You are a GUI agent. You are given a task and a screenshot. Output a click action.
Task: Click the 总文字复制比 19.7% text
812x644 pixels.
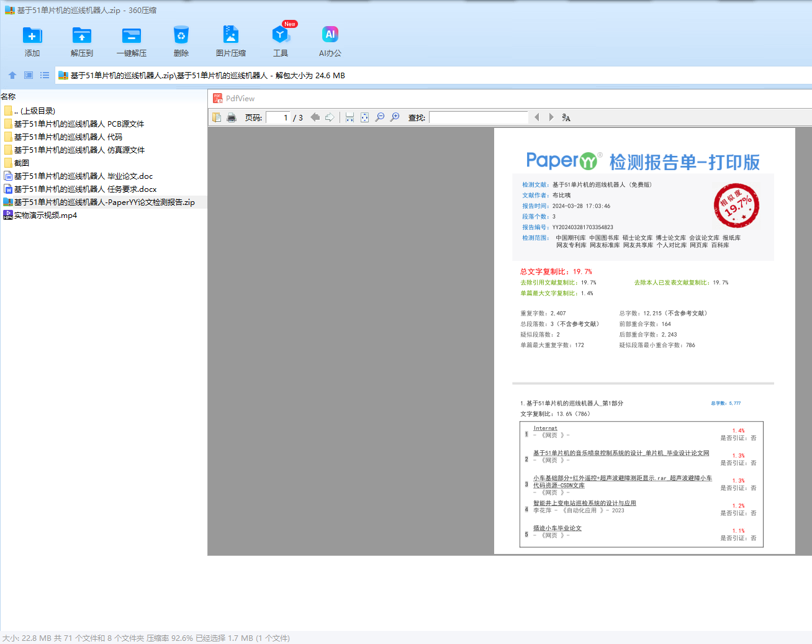click(556, 271)
